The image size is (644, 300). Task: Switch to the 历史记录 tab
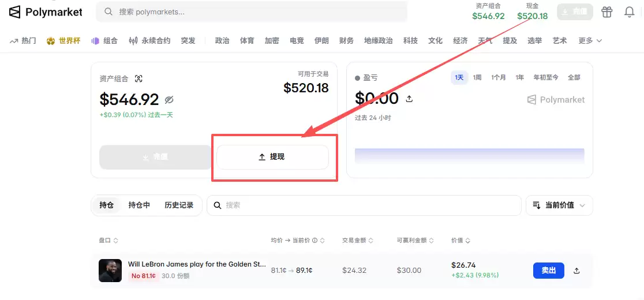179,205
